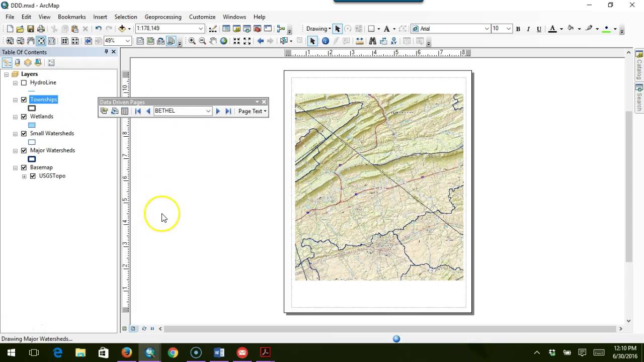This screenshot has height=362, width=644.
Task: Open the BETHEL page name dropdown
Action: coord(208,111)
